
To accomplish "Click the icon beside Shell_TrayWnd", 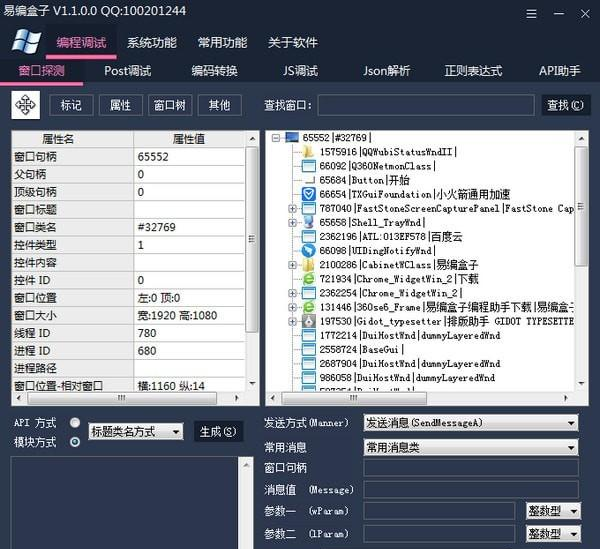I will (x=308, y=222).
